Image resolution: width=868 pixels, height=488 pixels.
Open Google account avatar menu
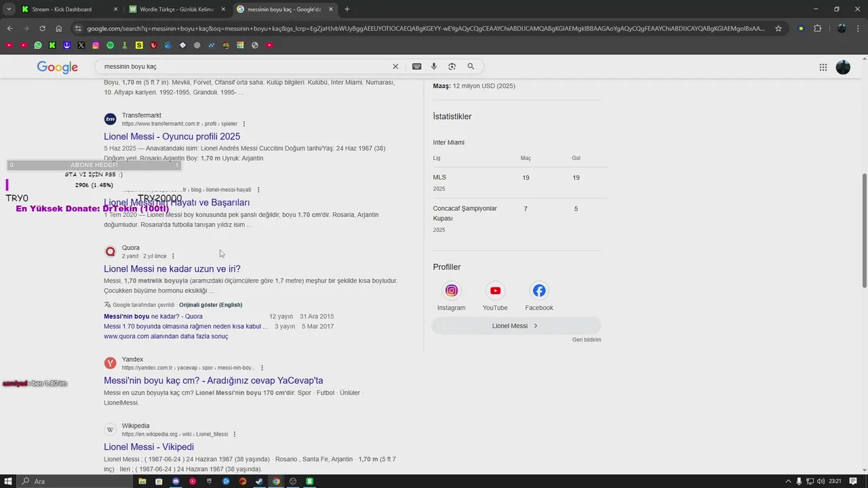point(843,67)
